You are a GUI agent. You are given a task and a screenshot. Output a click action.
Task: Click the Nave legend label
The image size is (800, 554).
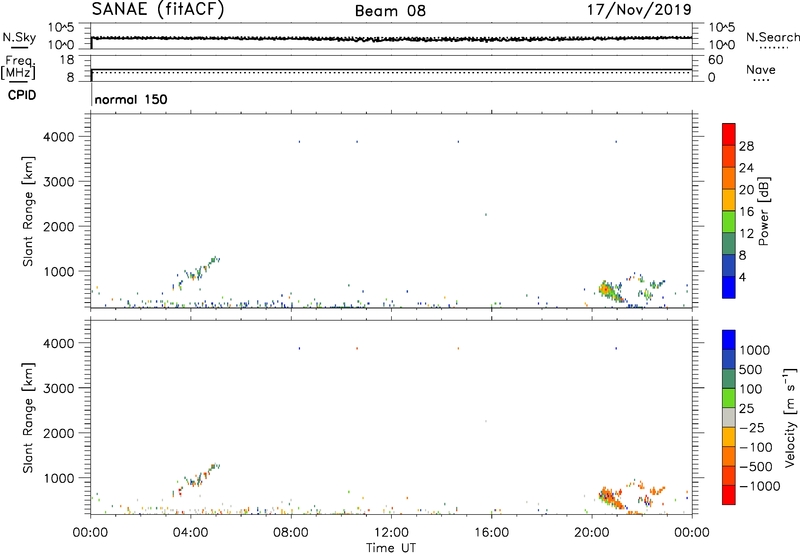(761, 69)
